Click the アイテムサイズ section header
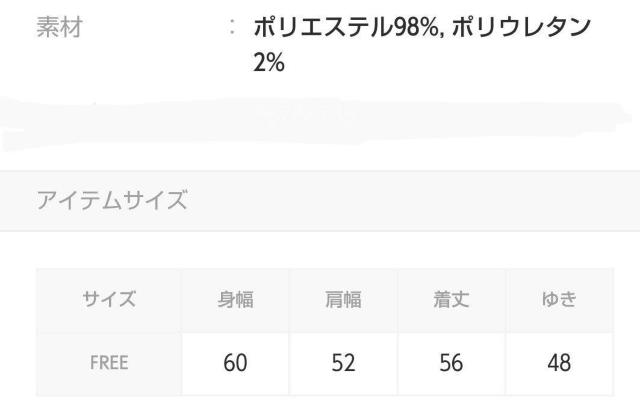The width and height of the screenshot is (640, 400). click(x=111, y=200)
